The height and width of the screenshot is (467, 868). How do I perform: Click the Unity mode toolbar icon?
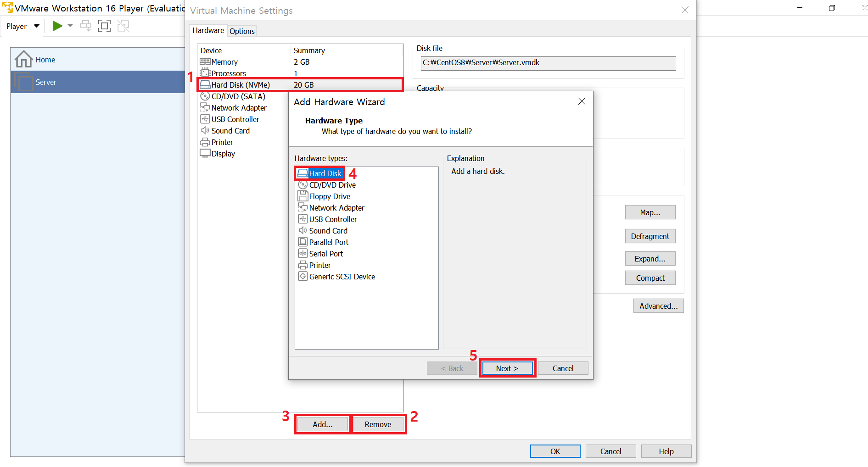(123, 26)
